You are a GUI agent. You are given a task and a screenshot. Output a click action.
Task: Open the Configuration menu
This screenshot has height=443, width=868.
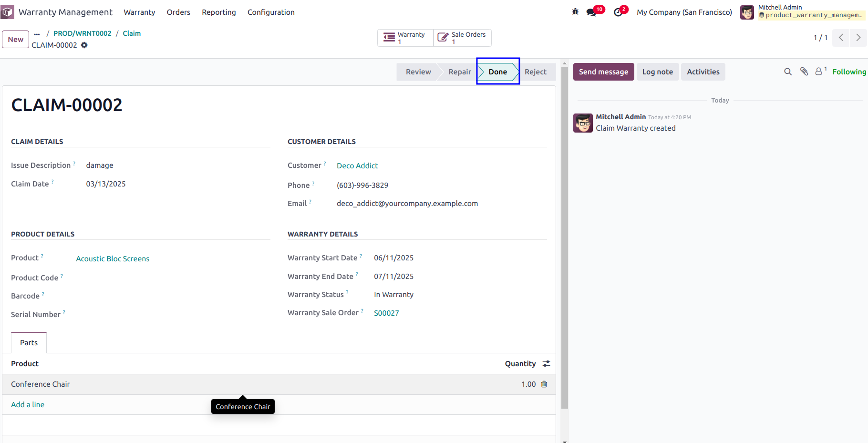[271, 12]
